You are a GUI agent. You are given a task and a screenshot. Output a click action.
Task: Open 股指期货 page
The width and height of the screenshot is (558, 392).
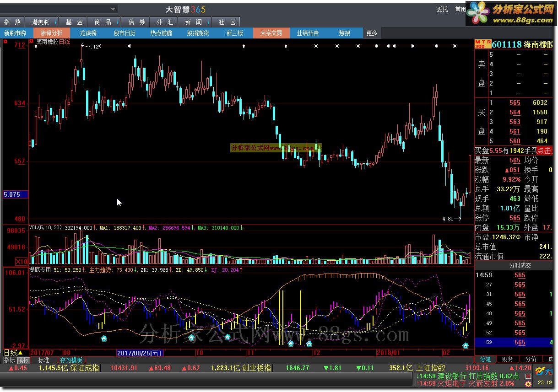pos(198,33)
